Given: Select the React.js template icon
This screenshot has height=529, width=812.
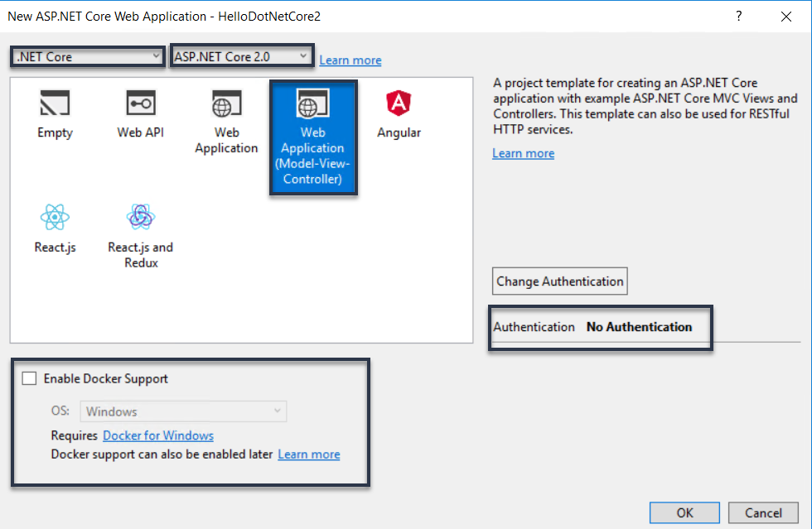Looking at the screenshot, I should tap(55, 217).
